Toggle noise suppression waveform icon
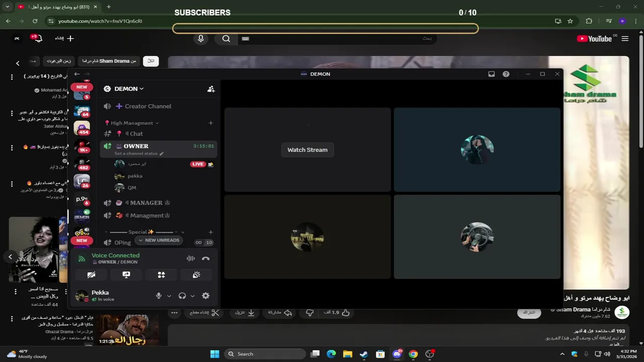644x362 pixels. pos(191,258)
